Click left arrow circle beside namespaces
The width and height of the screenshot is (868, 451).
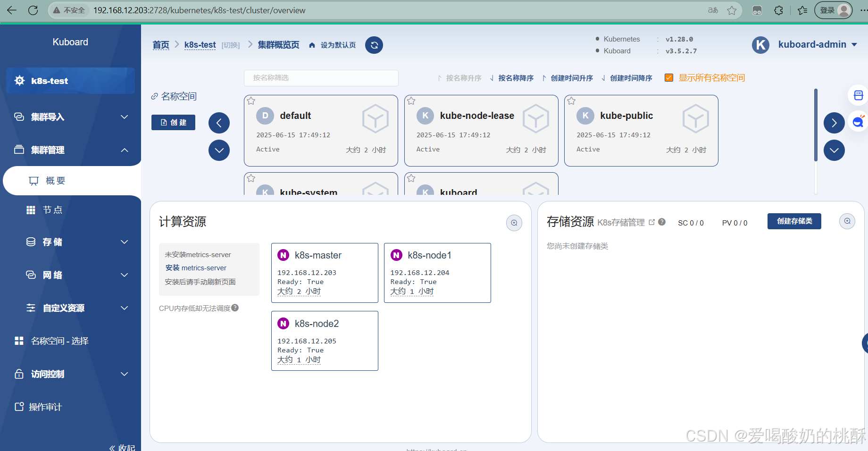tap(219, 123)
